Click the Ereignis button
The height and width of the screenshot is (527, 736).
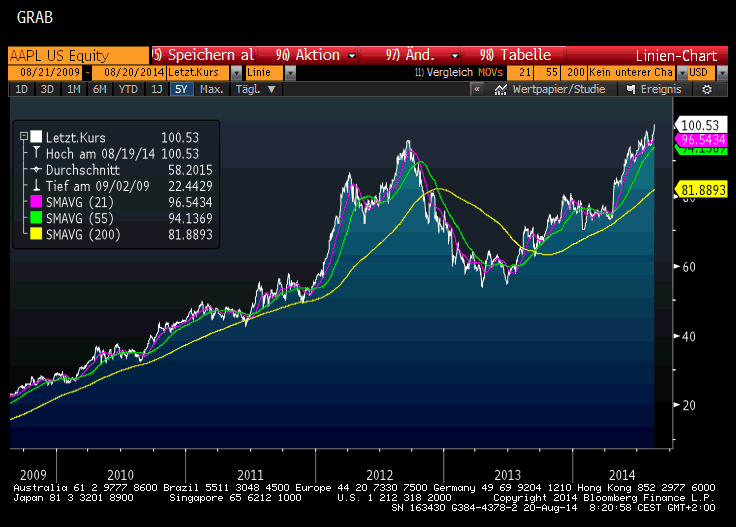coord(654,89)
